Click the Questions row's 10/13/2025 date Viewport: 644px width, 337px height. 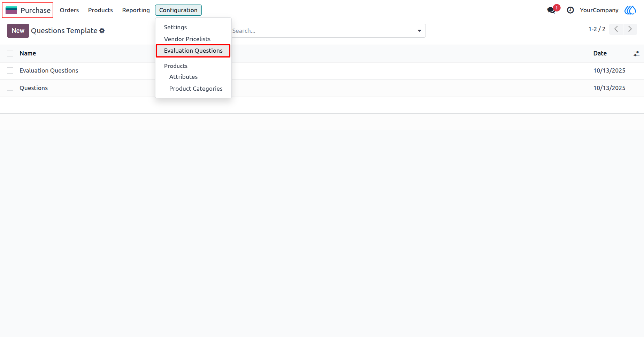click(609, 88)
